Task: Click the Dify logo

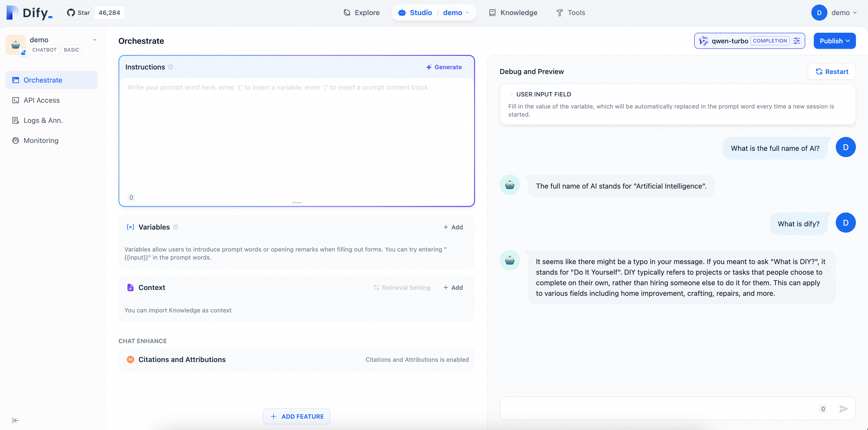Action: point(30,12)
